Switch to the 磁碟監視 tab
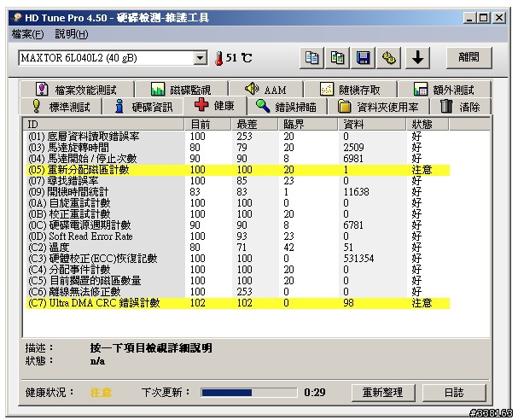The height and width of the screenshot is (420, 518). 182,90
